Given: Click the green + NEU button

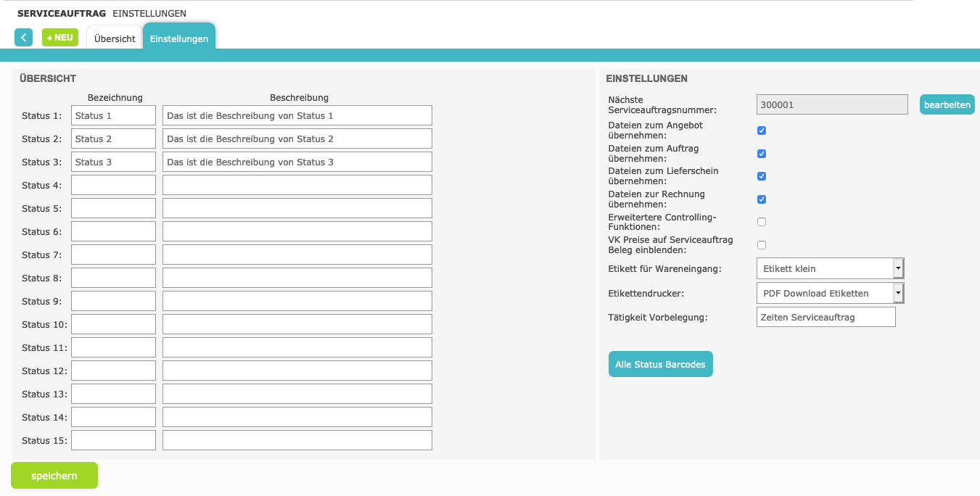Looking at the screenshot, I should pyautogui.click(x=60, y=38).
